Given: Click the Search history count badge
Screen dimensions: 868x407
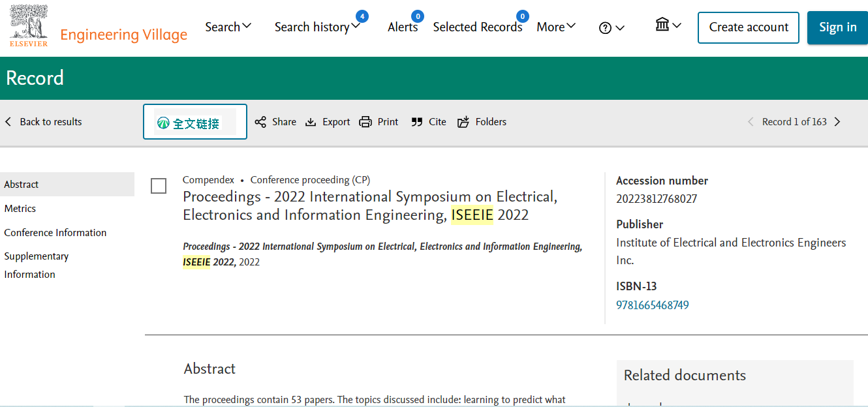Looking at the screenshot, I should point(362,16).
